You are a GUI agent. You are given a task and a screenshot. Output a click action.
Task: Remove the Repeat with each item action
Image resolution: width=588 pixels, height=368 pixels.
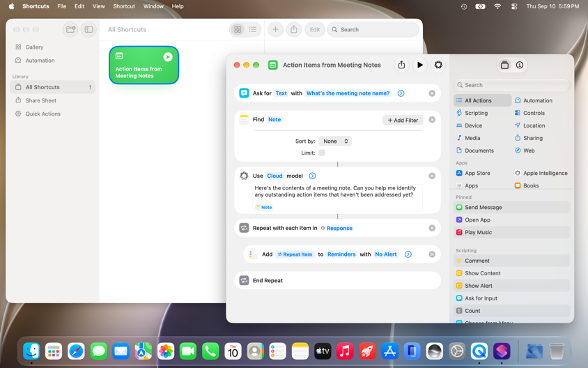pos(432,228)
